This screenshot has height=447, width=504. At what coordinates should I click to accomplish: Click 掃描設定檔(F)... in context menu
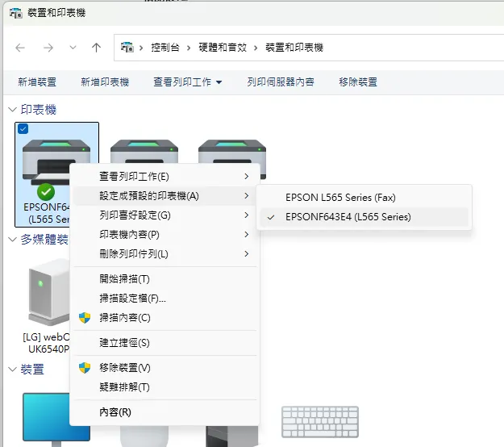pyautogui.click(x=165, y=298)
